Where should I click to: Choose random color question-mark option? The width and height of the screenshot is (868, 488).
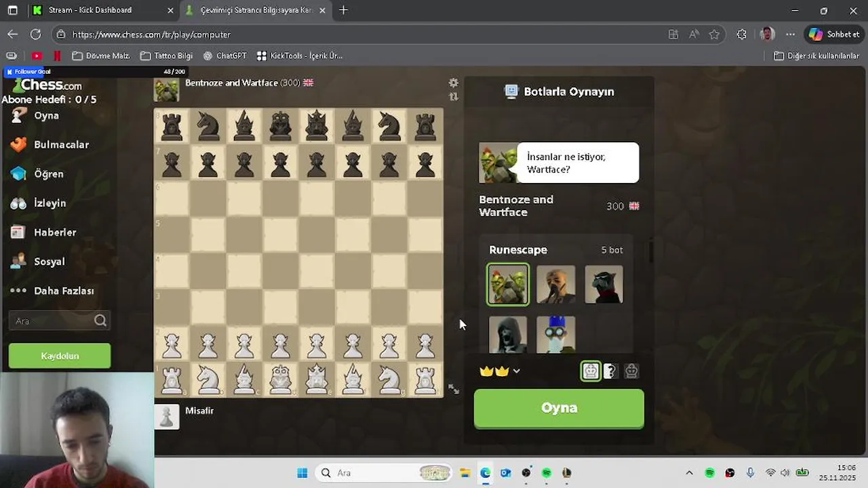click(x=610, y=371)
